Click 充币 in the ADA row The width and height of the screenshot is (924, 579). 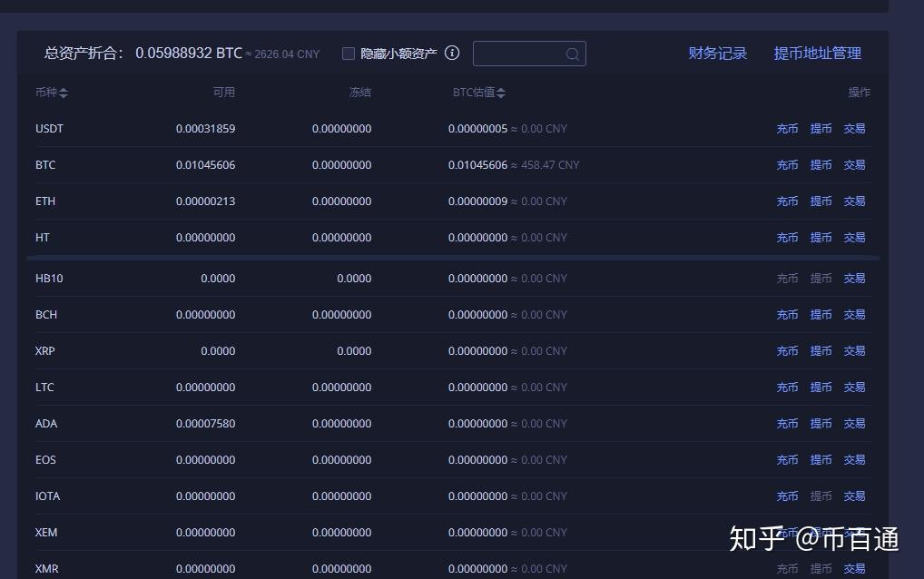point(787,424)
